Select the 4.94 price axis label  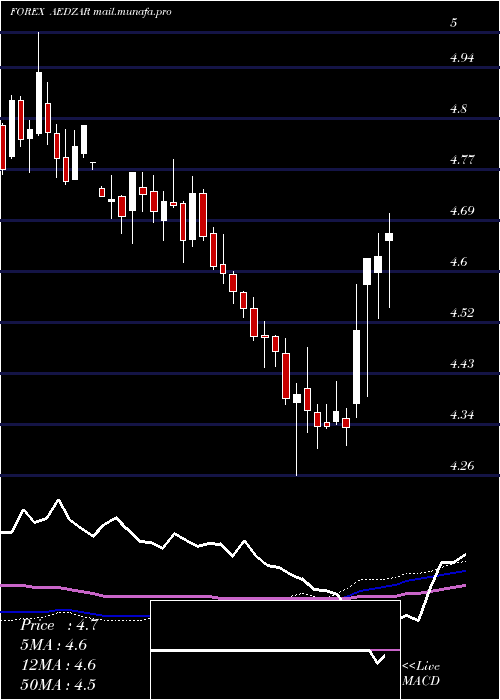point(461,58)
